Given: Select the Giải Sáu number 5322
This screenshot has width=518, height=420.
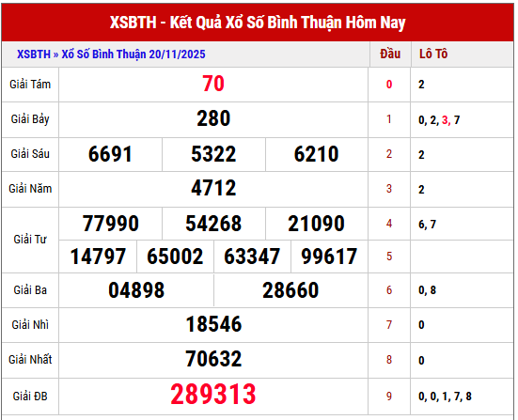Looking at the screenshot, I should 213,154.
